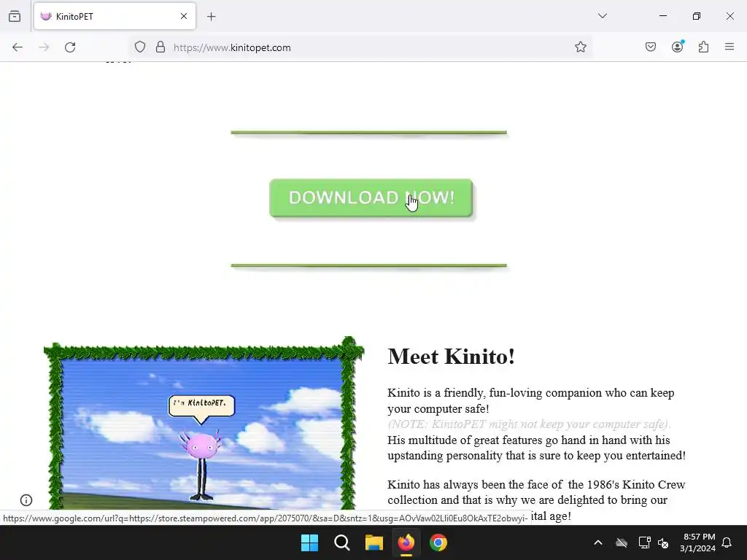The height and width of the screenshot is (560, 747).
Task: Open clock showing 8:57 PM
Action: (x=698, y=542)
